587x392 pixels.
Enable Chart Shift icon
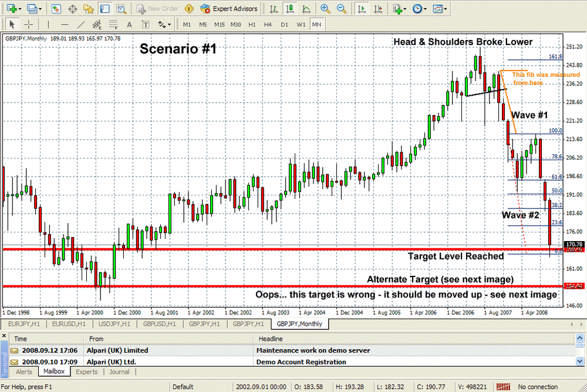[377, 9]
